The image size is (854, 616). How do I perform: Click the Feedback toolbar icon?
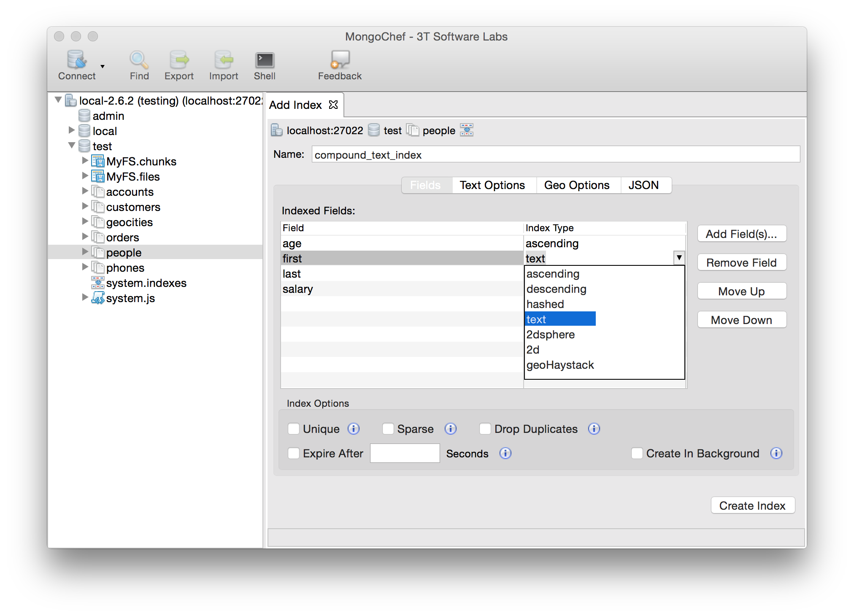tap(340, 60)
